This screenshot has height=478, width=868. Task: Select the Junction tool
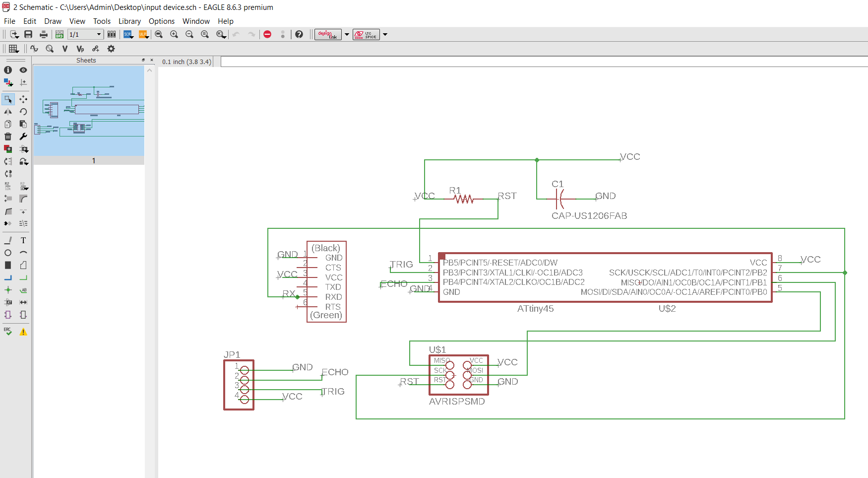[8, 290]
